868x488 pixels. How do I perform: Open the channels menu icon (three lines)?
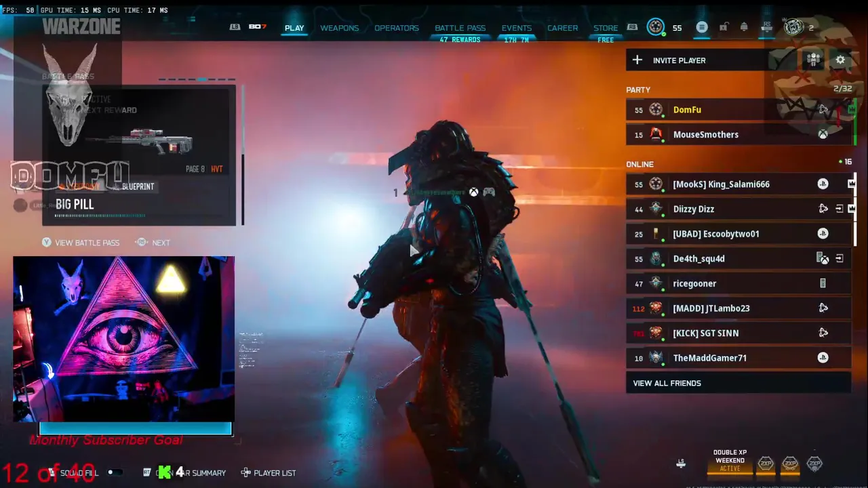pyautogui.click(x=702, y=27)
